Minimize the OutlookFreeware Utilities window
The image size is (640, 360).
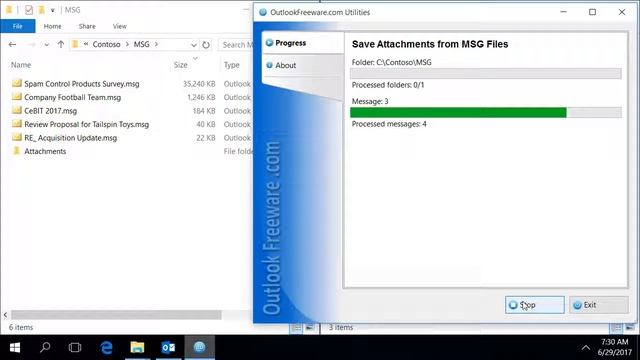pos(564,12)
